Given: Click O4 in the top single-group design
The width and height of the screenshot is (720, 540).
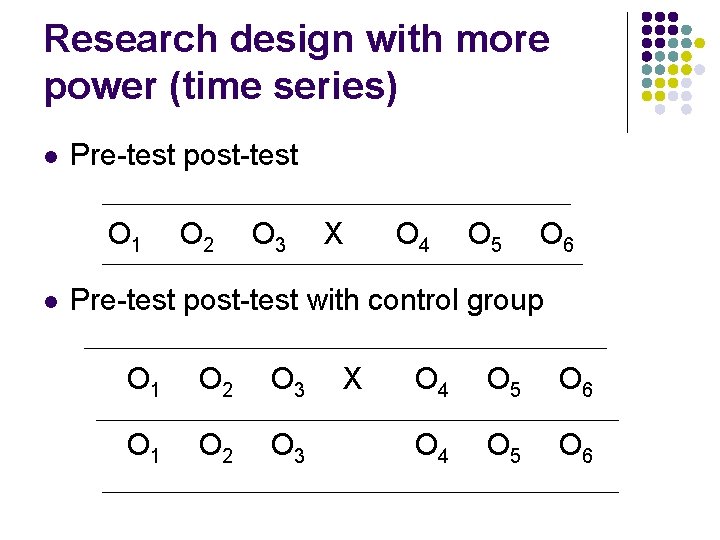Looking at the screenshot, I should point(413,237).
